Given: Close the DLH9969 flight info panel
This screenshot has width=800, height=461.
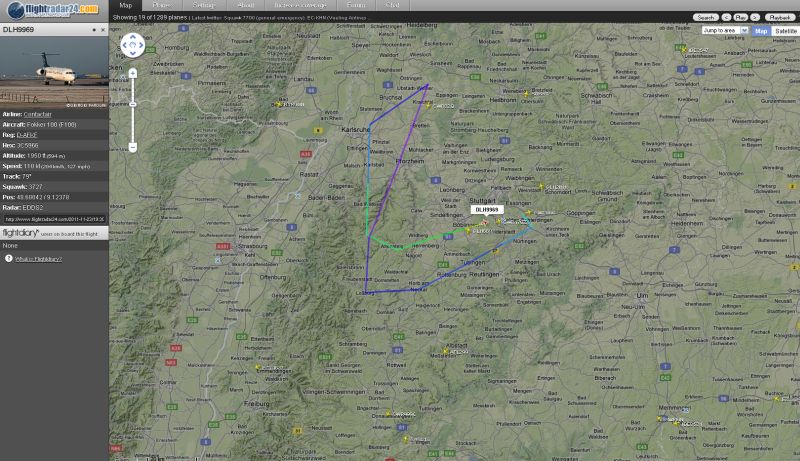Looking at the screenshot, I should coord(103,30).
